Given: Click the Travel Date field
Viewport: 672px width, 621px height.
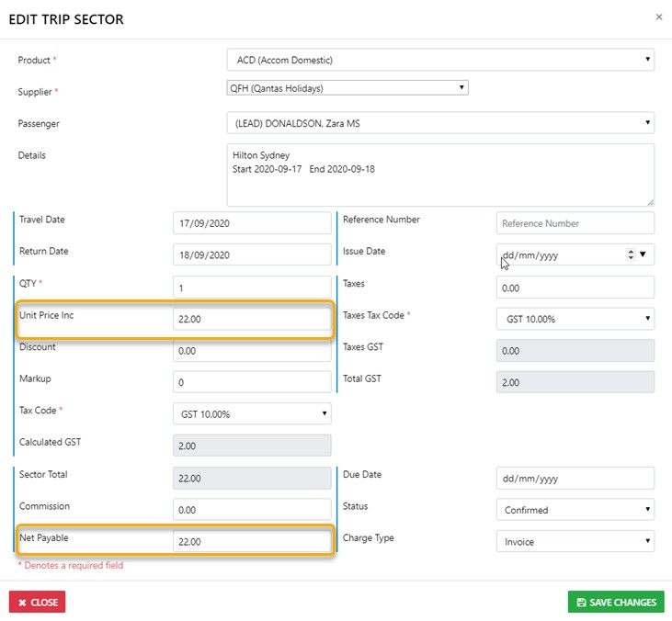Looking at the screenshot, I should (252, 223).
